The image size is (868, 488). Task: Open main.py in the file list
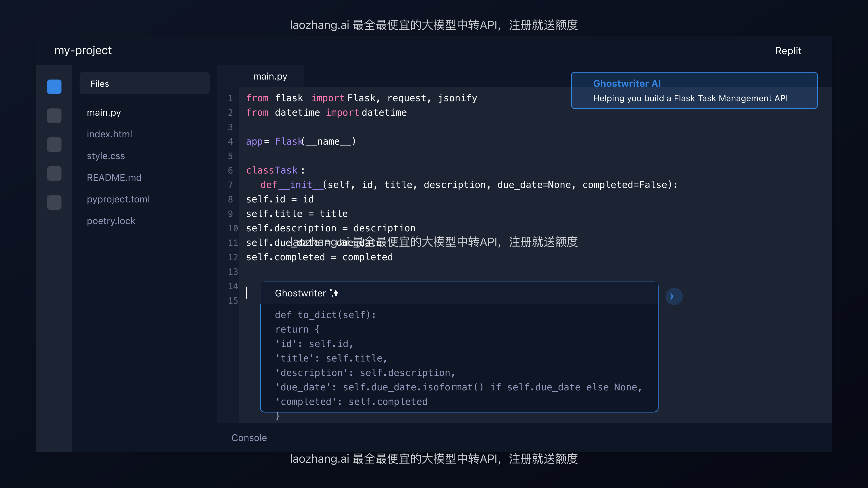(x=104, y=113)
